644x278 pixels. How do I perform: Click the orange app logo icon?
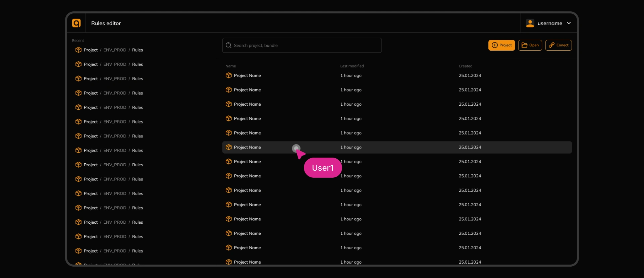[76, 23]
